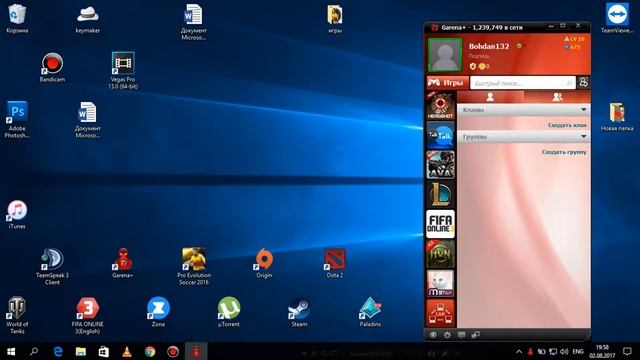Switch to the groups contacts tab
Viewport: 640px width, 360px height.
click(557, 97)
